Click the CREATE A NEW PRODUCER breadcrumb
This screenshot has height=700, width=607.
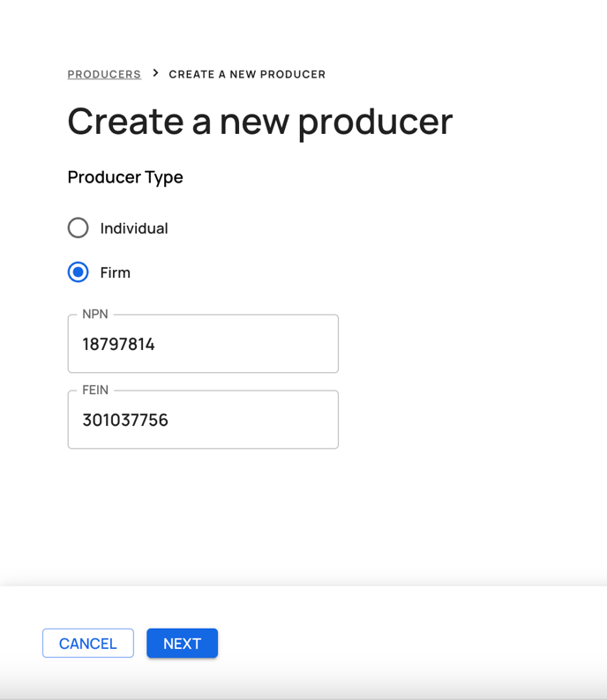(x=247, y=74)
